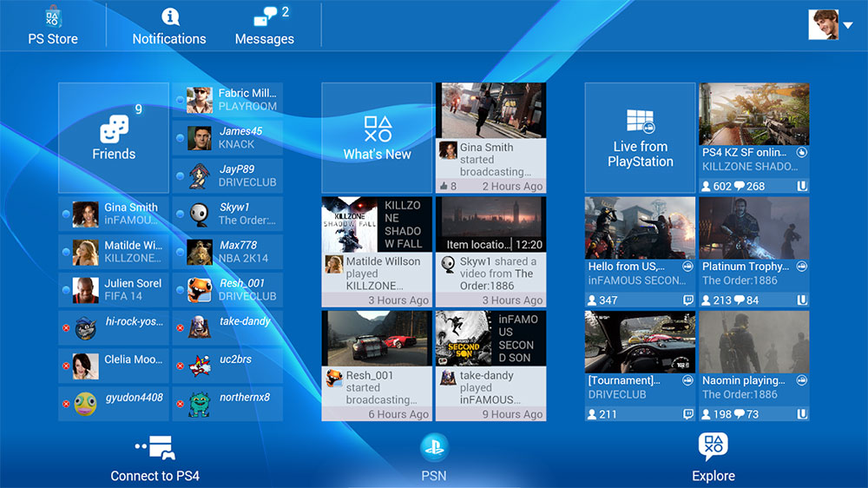Open Platinum Trophy The Order:1886 stream thumbnail
This screenshot has width=868, height=488.
click(x=754, y=228)
